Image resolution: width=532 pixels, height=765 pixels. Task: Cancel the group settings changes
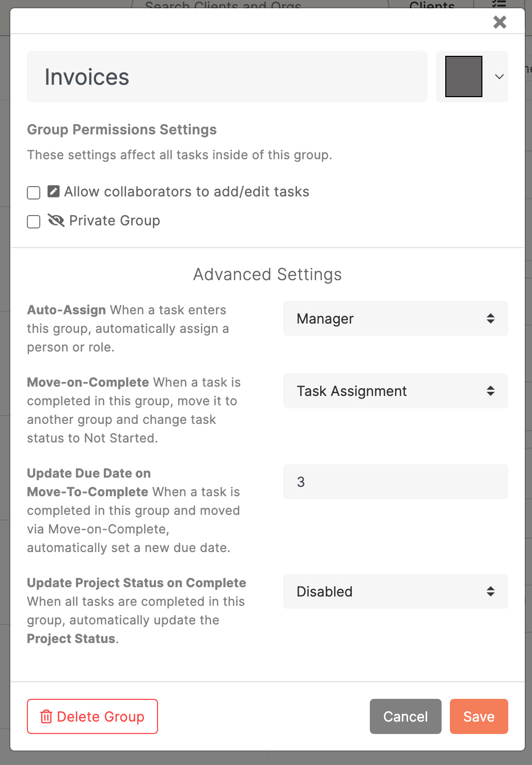[405, 716]
